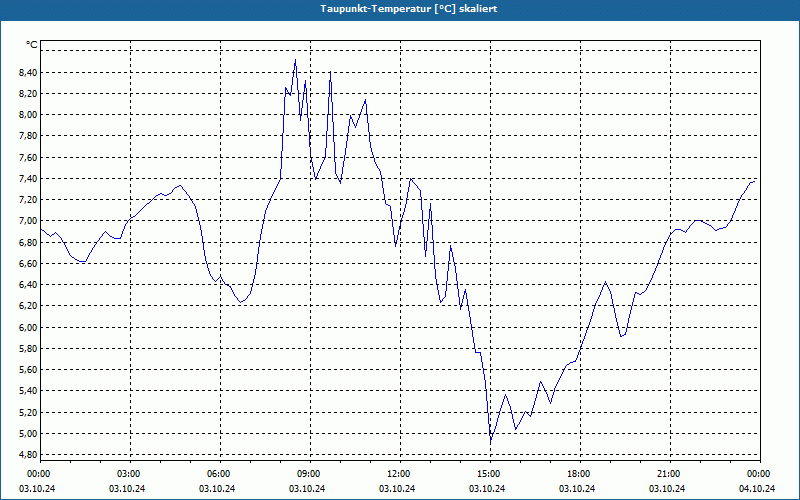This screenshot has width=800, height=500.
Task: Click the 03.10.24 date under 12:00
Action: pos(397,489)
